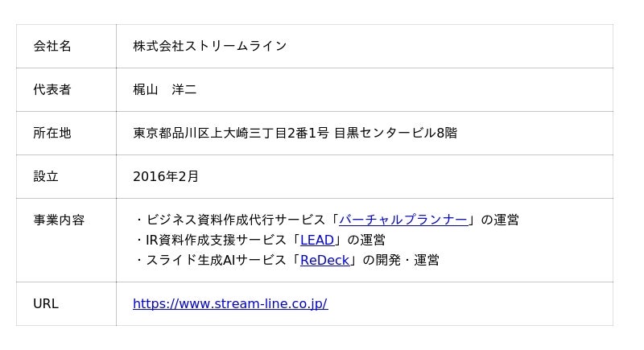Click the 設立 label cell
644x350 pixels.
tap(46, 176)
